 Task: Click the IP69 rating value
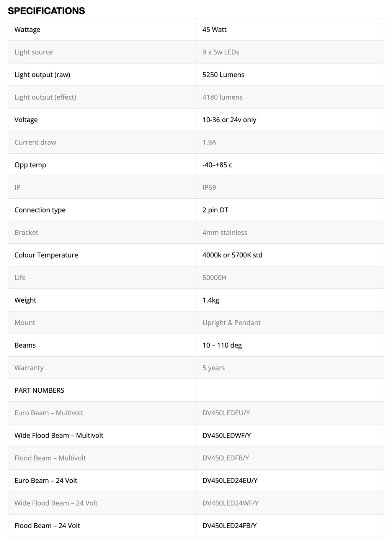[x=209, y=187]
